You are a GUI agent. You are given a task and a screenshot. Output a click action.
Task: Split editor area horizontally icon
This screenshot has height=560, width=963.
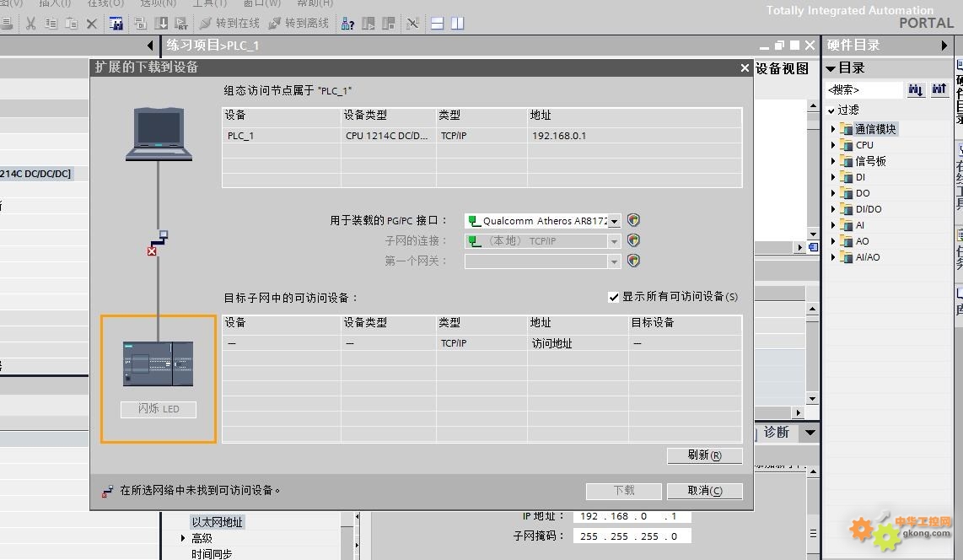(438, 24)
